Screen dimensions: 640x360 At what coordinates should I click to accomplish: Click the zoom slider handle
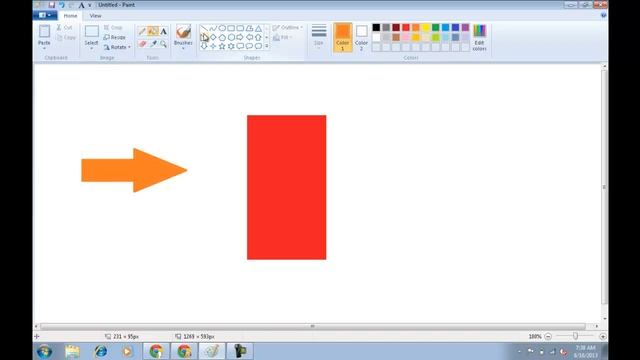pyautogui.click(x=575, y=336)
